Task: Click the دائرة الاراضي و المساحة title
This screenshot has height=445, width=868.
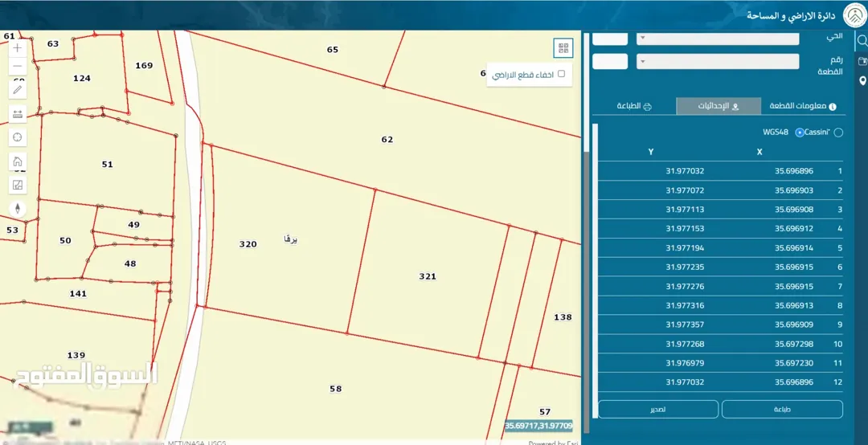Action: click(x=791, y=15)
